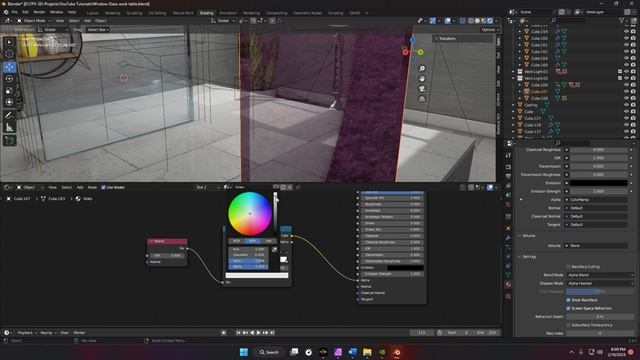640x360 pixels.
Task: Click the outliner filter funnel icon
Action: coord(622,20)
